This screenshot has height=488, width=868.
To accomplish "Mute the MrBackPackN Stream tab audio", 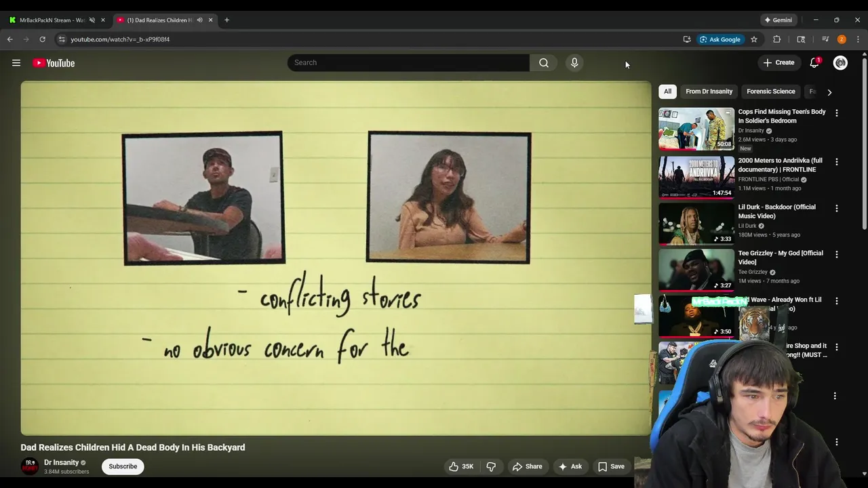I will click(x=92, y=20).
